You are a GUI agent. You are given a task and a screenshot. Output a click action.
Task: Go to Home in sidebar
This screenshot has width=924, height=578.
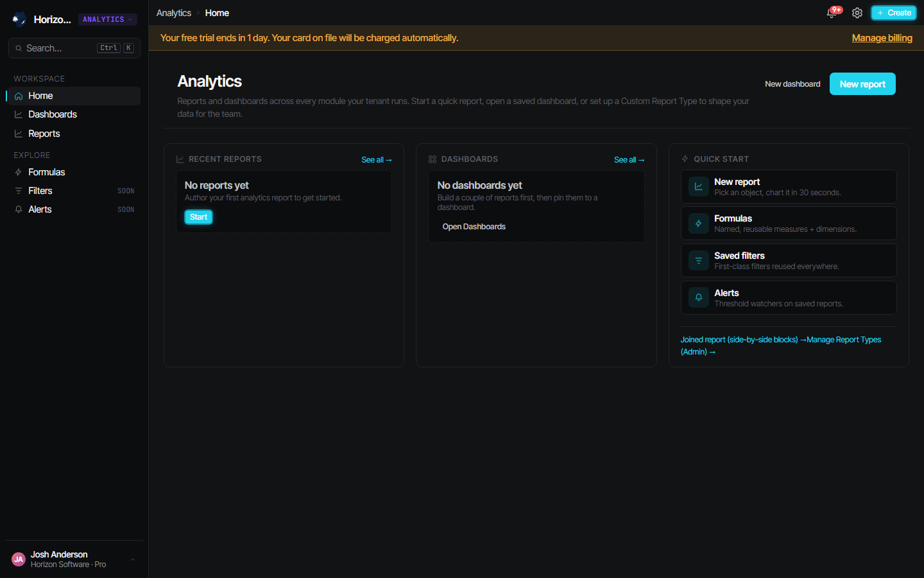pyautogui.click(x=73, y=96)
